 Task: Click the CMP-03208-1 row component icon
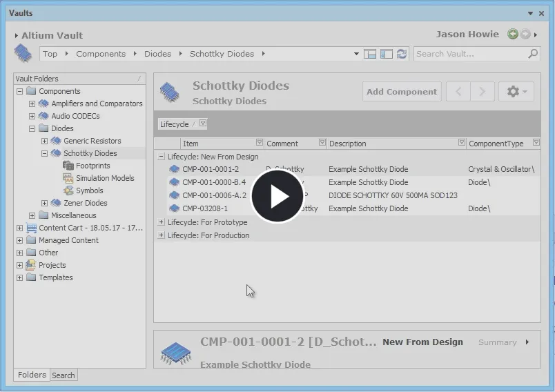(x=174, y=208)
